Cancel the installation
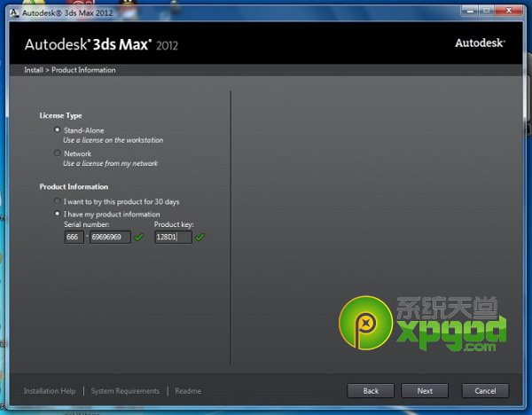The width and height of the screenshot is (532, 415). click(x=485, y=390)
